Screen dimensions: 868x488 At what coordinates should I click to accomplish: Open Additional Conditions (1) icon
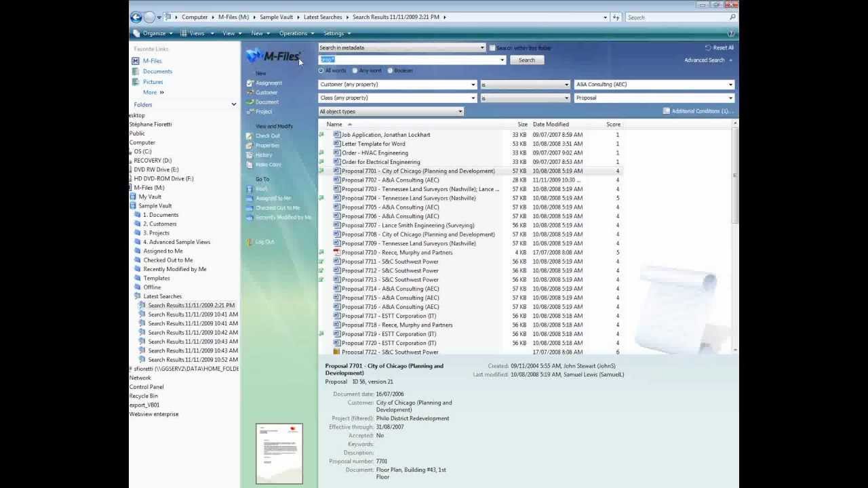(667, 110)
